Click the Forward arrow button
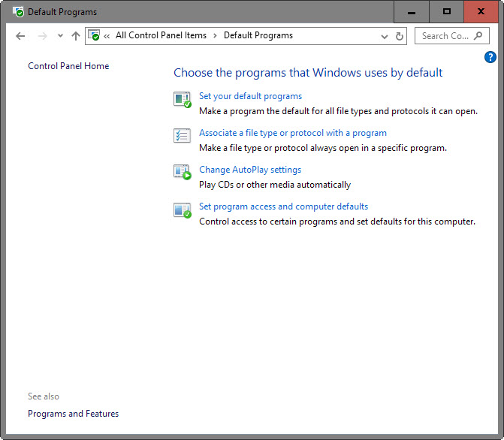This screenshot has width=504, height=440. (42, 36)
